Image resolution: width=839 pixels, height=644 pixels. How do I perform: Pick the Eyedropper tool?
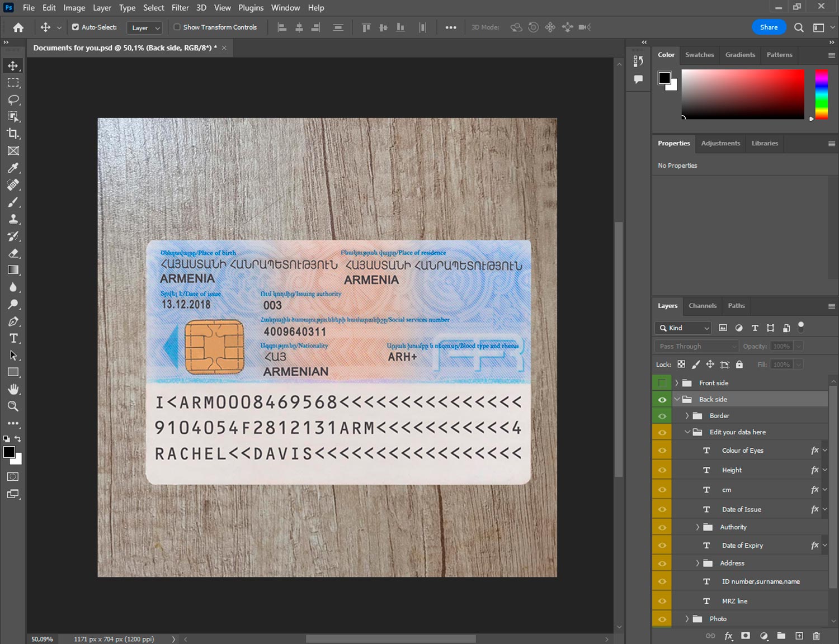coord(13,168)
